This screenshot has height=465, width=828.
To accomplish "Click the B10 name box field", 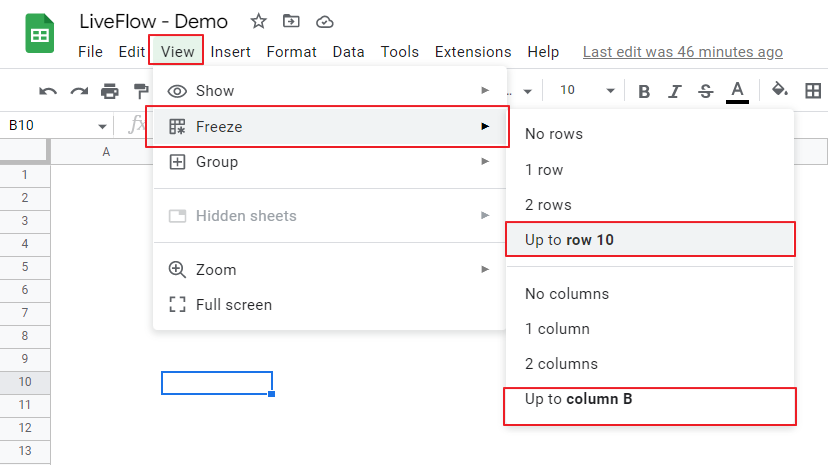I will click(x=50, y=126).
